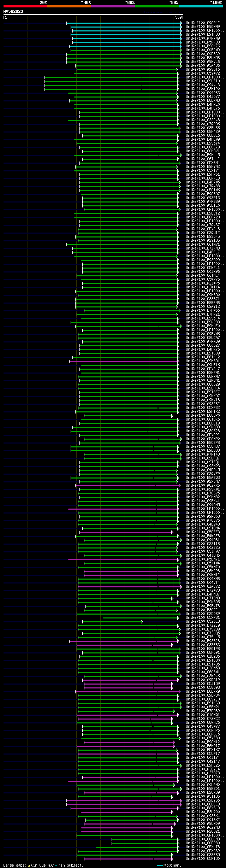The height and width of the screenshot is (868, 226).
Task: Open hit UniRef100_B9HYM2
Action: pyautogui.click(x=203, y=166)
